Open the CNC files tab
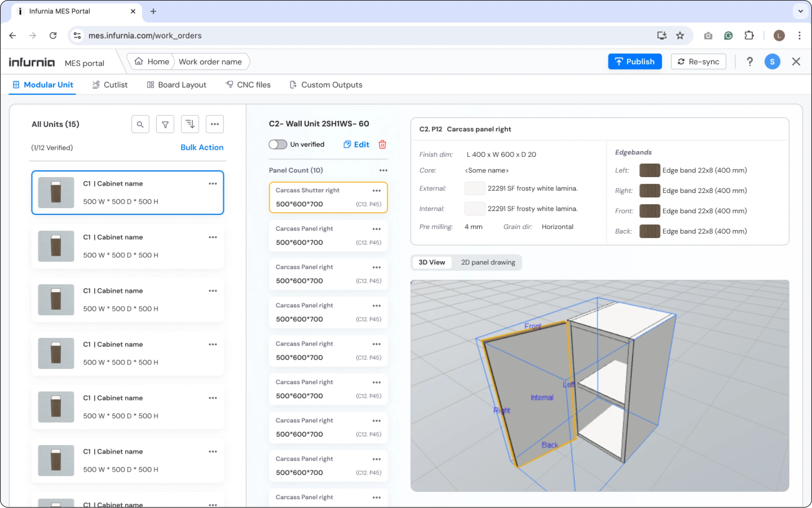812x508 pixels. pyautogui.click(x=248, y=85)
